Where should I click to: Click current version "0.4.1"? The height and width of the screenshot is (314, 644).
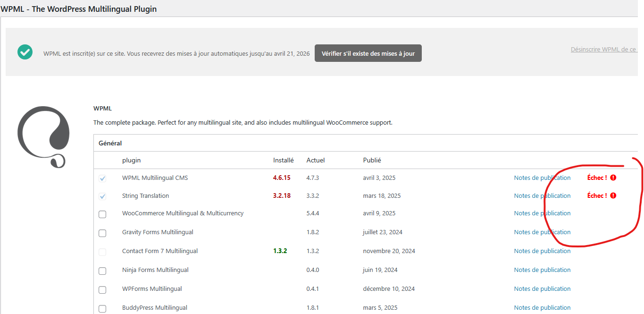(x=313, y=289)
